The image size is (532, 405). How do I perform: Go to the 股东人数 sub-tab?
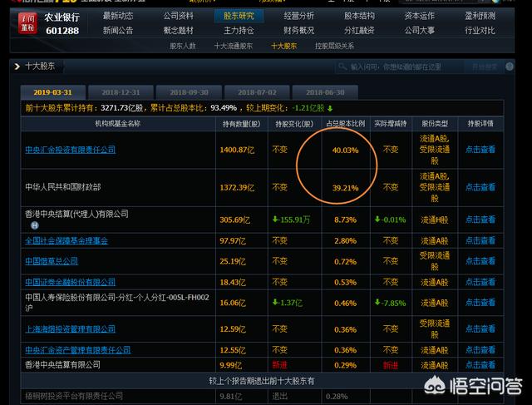(x=183, y=46)
